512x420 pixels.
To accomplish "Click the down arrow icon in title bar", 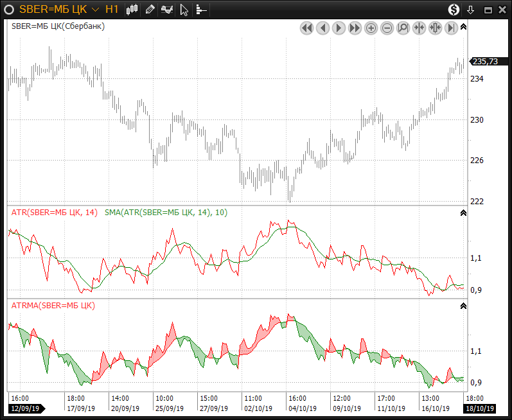I will pos(471,10).
